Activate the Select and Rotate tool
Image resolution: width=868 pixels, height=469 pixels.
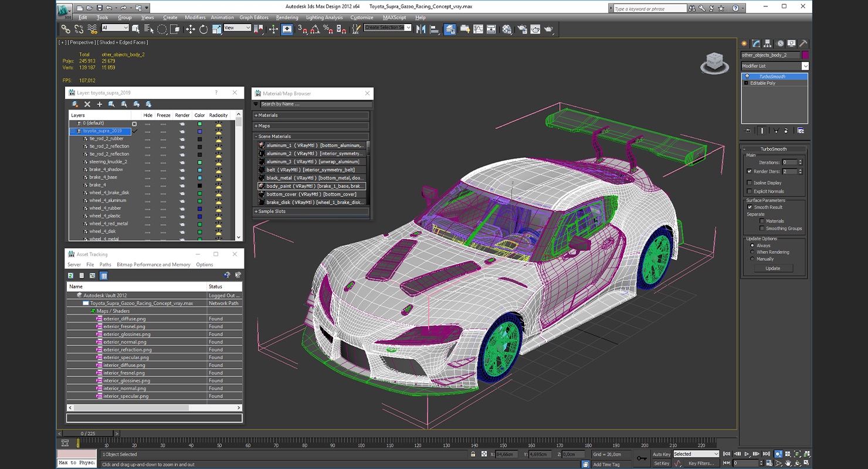[204, 29]
